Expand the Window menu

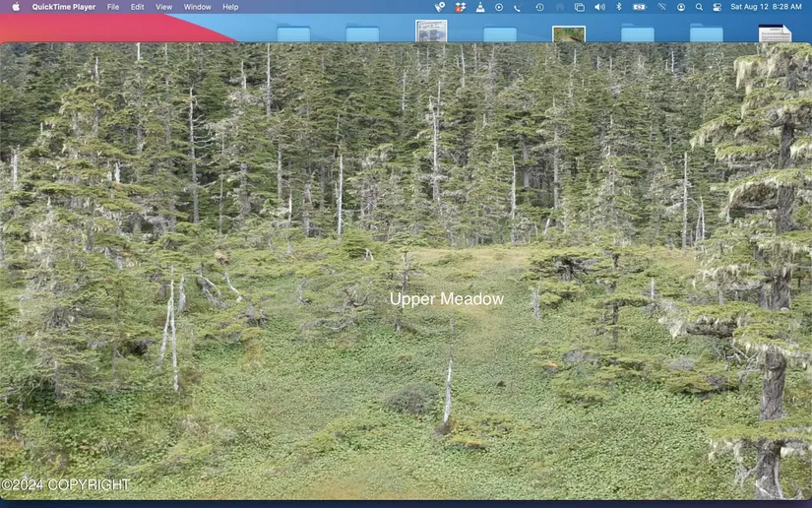[x=197, y=7]
